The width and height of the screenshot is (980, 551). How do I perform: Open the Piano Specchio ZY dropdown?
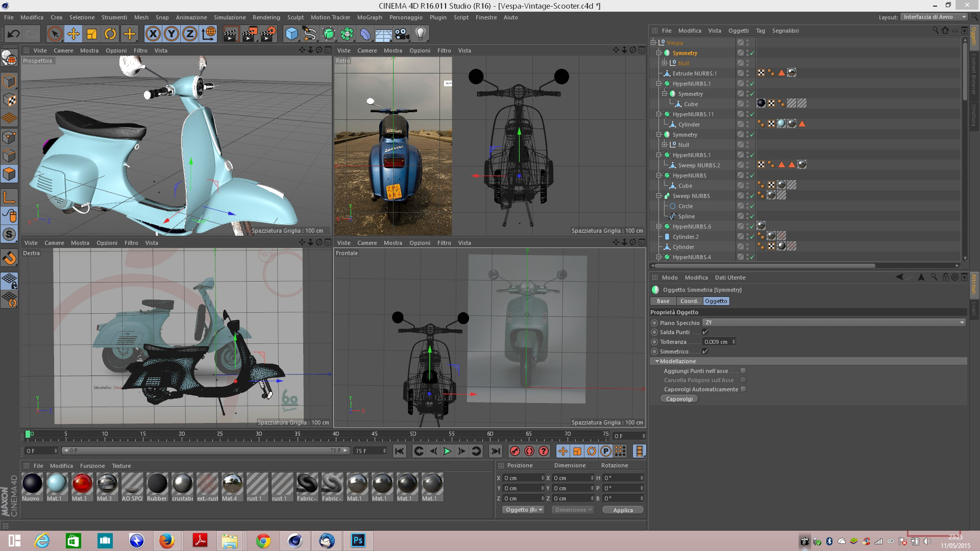coord(834,322)
